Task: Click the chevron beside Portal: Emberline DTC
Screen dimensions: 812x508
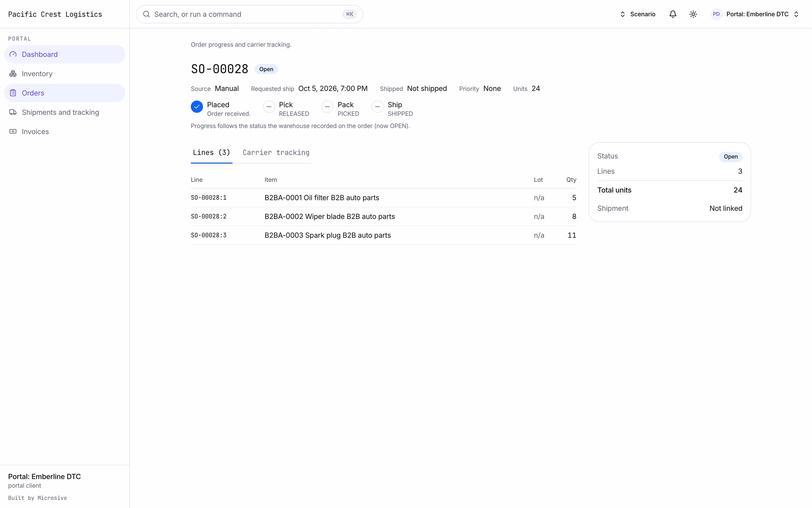Action: point(796,14)
